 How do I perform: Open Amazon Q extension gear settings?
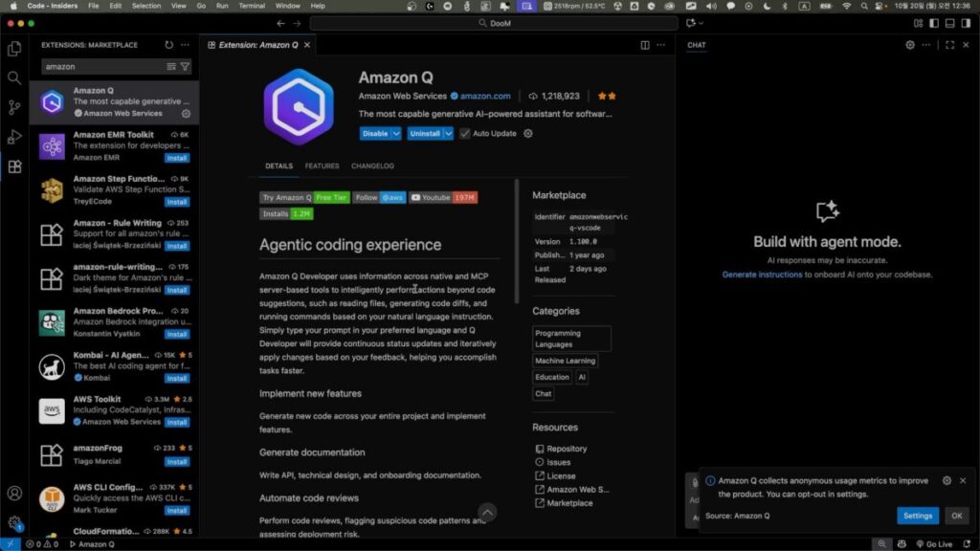[x=186, y=114]
